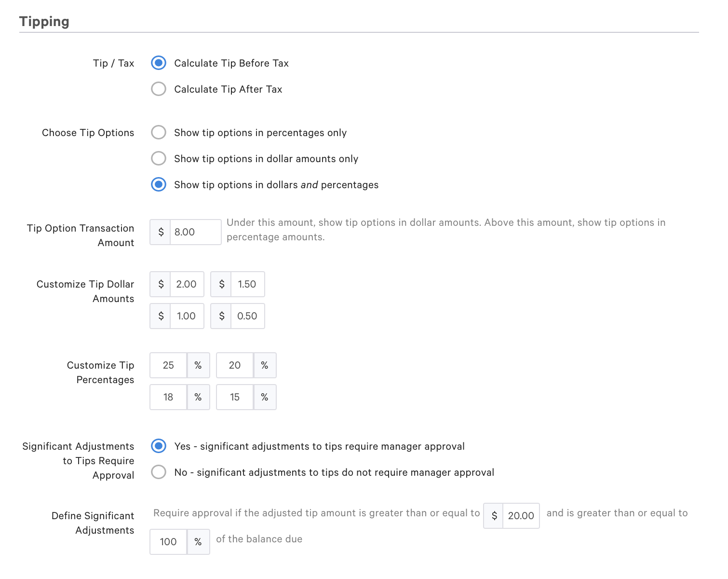Disable manager approval for significant tip adjustments
This screenshot has width=728, height=579.
pos(158,472)
